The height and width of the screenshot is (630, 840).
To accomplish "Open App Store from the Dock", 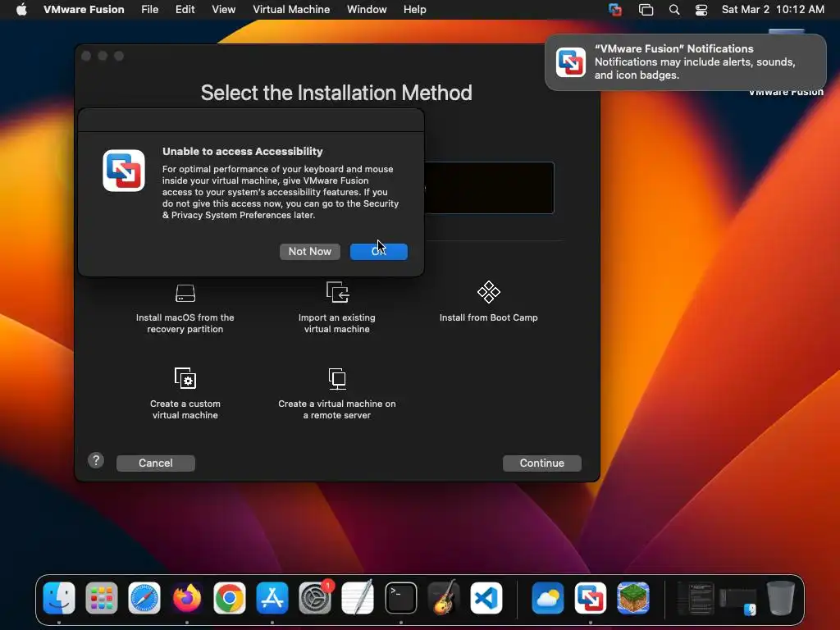I will pos(272,597).
